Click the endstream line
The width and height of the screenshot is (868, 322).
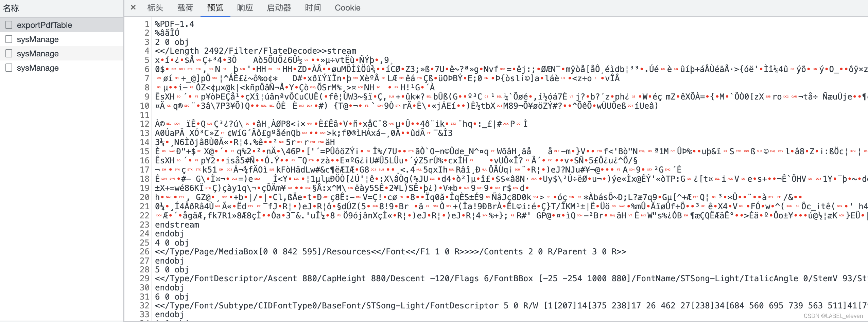[177, 225]
